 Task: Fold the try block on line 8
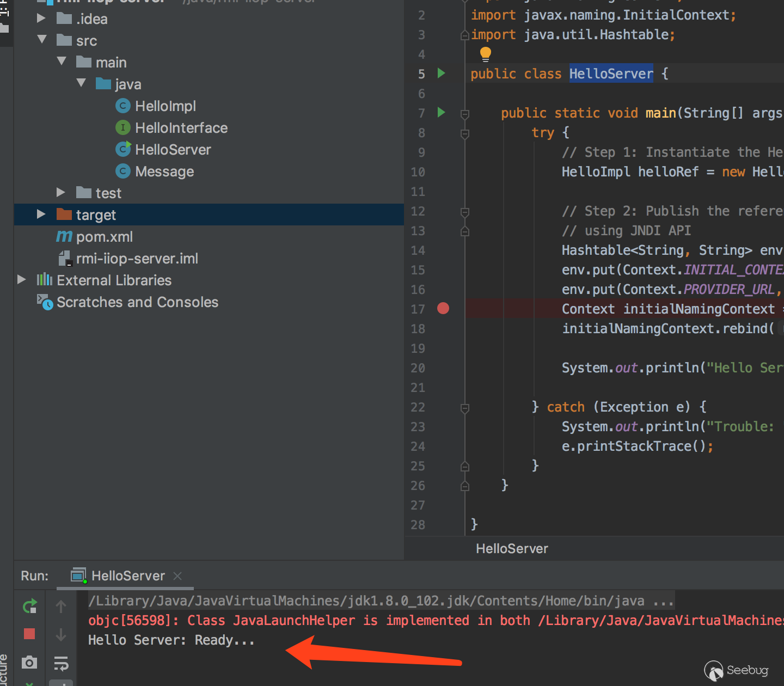tap(465, 133)
